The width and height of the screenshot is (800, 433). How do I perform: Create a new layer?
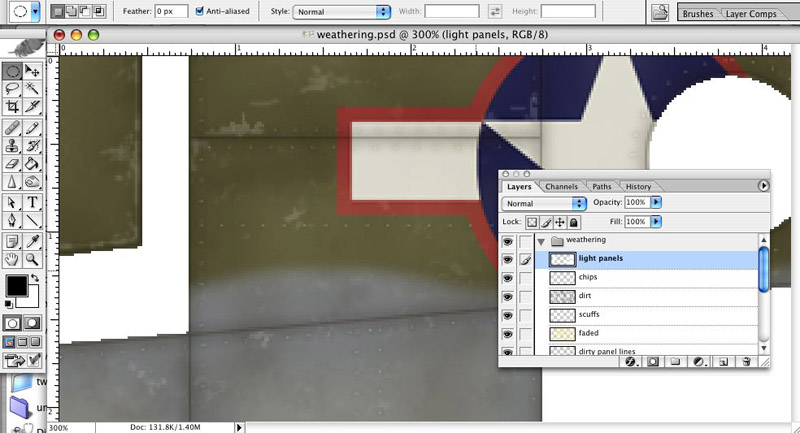[723, 362]
